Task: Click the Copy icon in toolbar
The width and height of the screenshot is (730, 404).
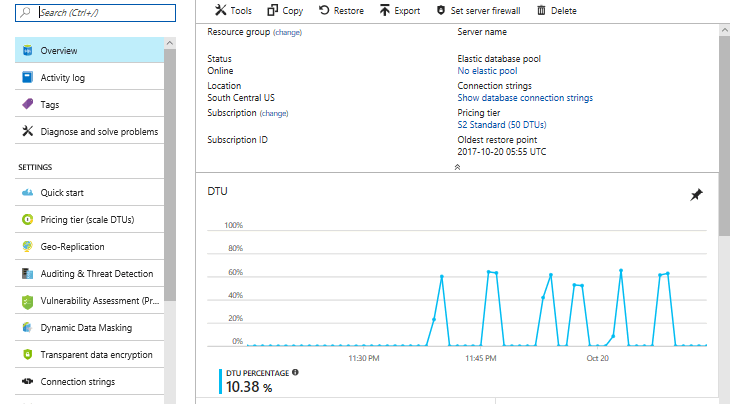Action: coord(272,10)
